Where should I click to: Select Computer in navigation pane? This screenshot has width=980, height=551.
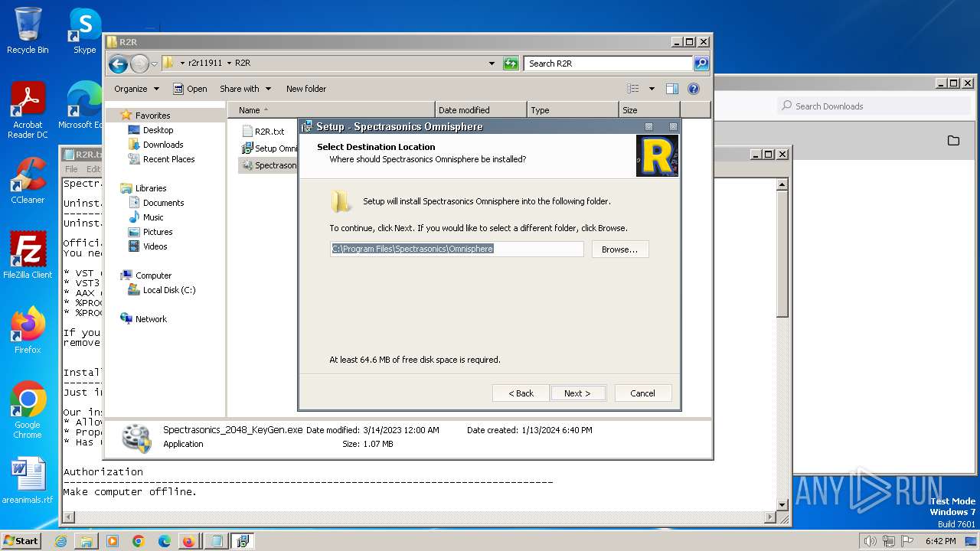click(153, 275)
